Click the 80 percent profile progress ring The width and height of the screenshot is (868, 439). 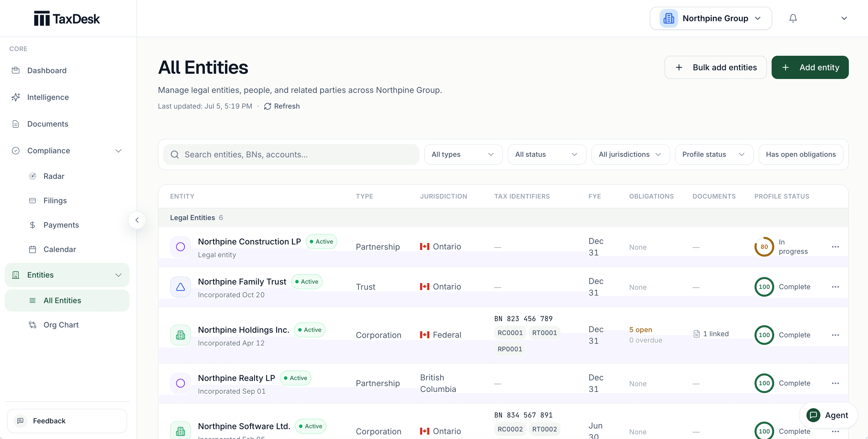coord(764,247)
